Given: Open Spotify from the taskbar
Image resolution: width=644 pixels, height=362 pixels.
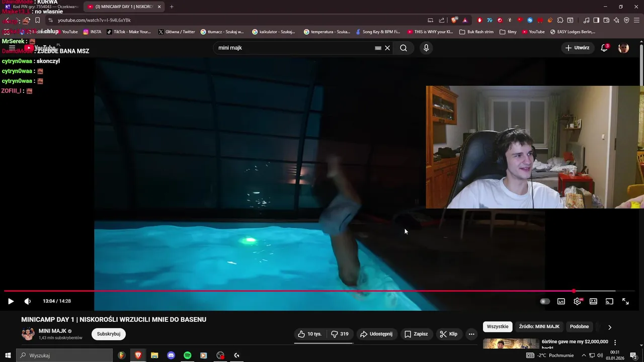Looking at the screenshot, I should (x=187, y=355).
